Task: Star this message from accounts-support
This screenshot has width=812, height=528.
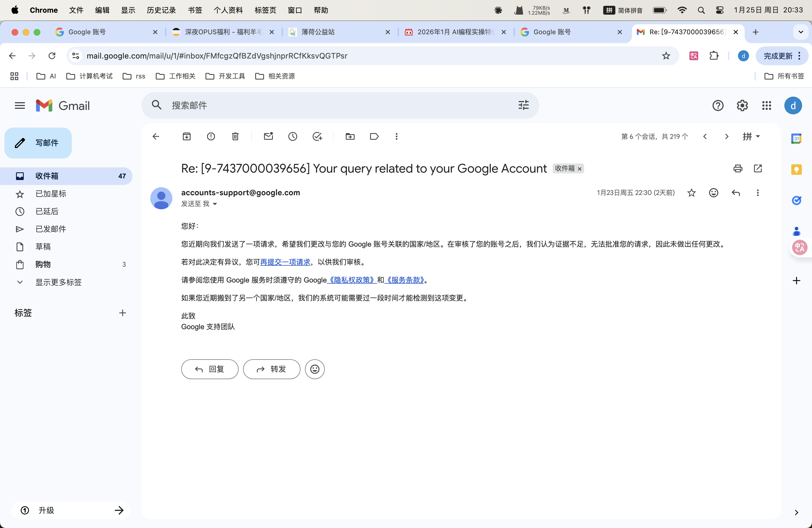Action: (691, 193)
